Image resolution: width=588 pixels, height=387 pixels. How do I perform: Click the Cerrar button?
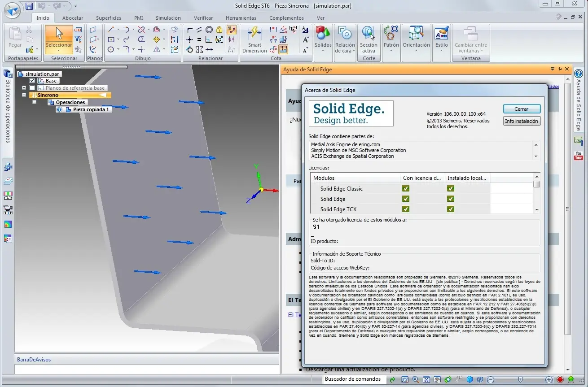pyautogui.click(x=522, y=109)
